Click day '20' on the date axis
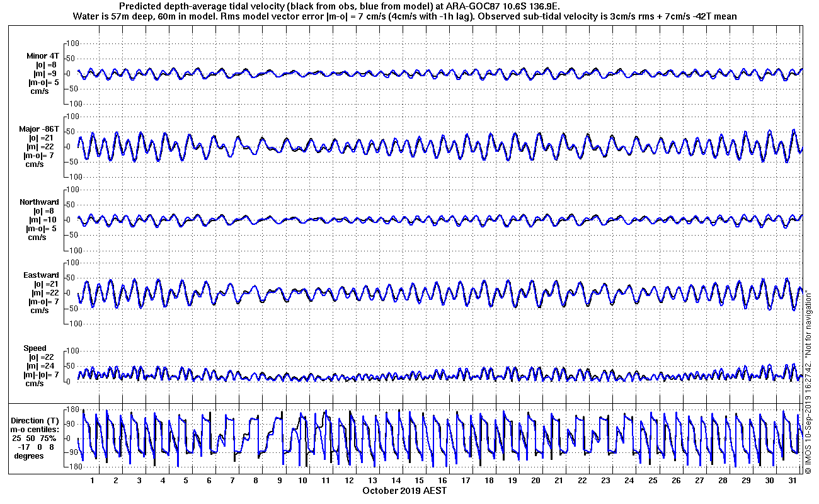The height and width of the screenshot is (504, 819). click(535, 481)
